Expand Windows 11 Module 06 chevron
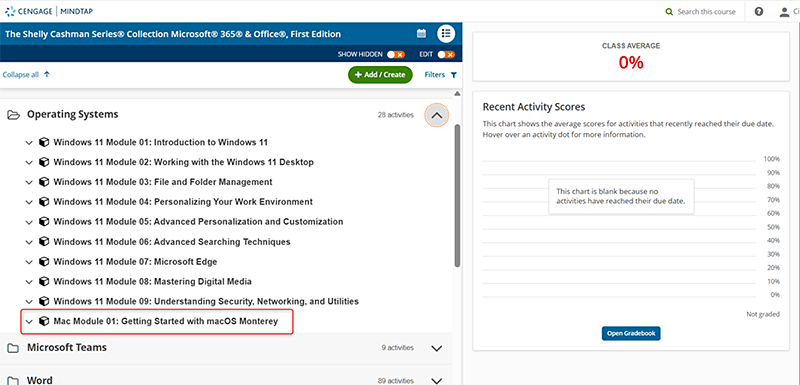The width and height of the screenshot is (800, 385). (29, 242)
